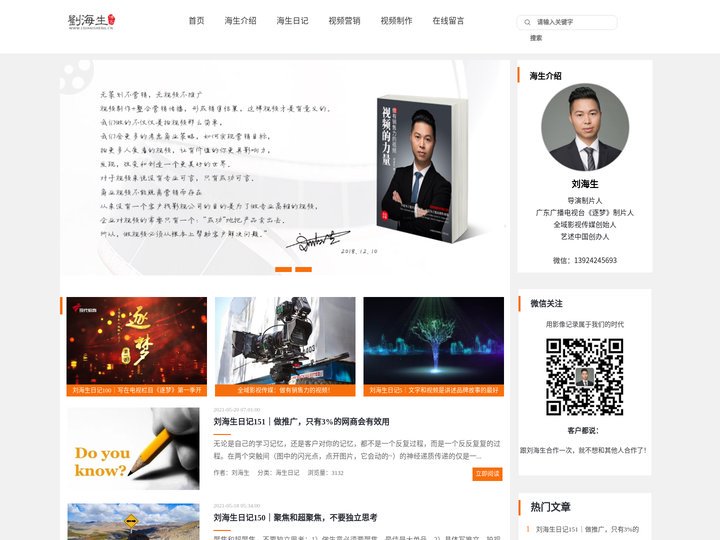Select the second banner slide indicator
The width and height of the screenshot is (720, 540).
(x=304, y=270)
